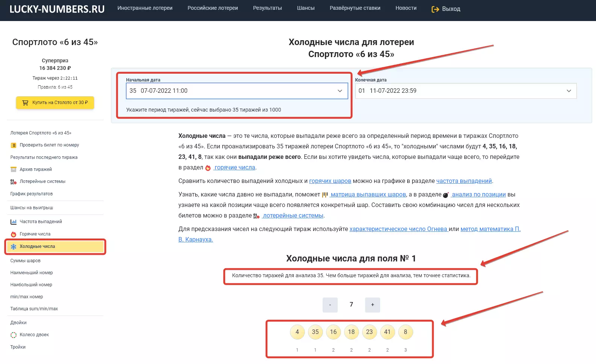The width and height of the screenshot is (596, 364).
Task: Open the Начальная дата dropdown
Action: pyautogui.click(x=237, y=91)
